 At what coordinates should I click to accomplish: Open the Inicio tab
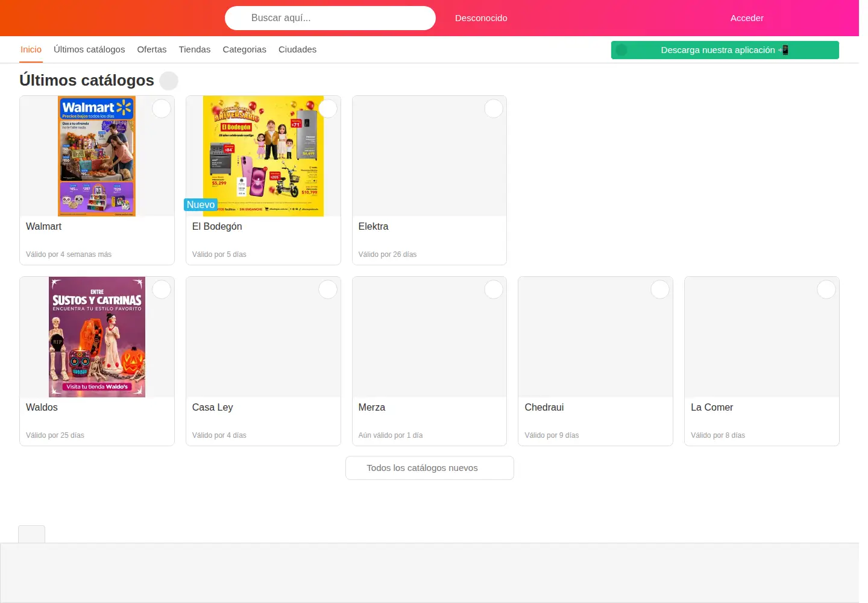coord(31,49)
